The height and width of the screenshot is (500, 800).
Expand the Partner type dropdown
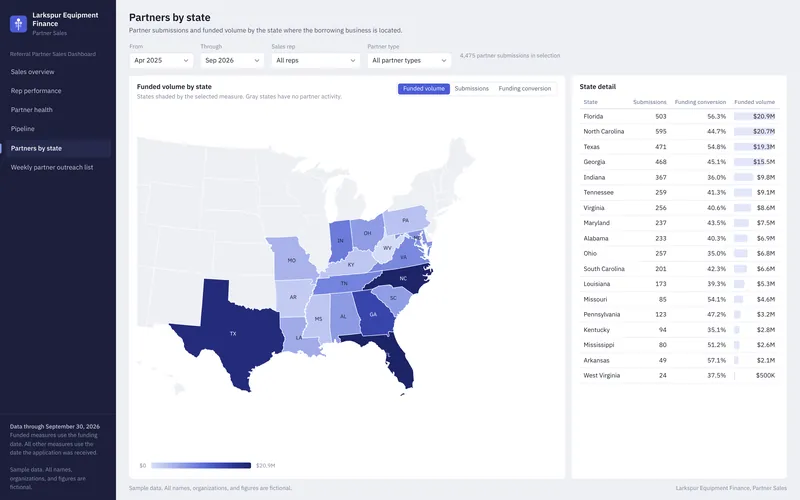(409, 60)
